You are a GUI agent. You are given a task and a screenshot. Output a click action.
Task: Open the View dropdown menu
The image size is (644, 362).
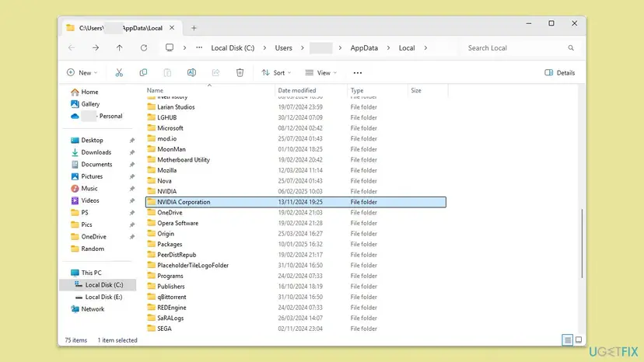coord(321,73)
